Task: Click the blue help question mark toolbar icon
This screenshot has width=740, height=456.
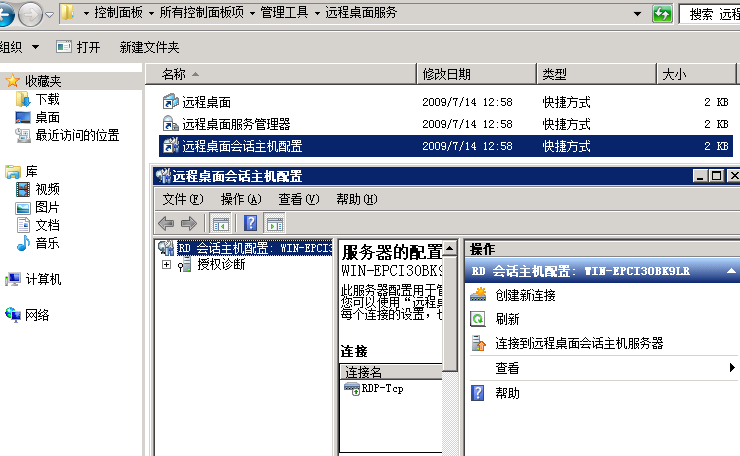Action: 250,223
